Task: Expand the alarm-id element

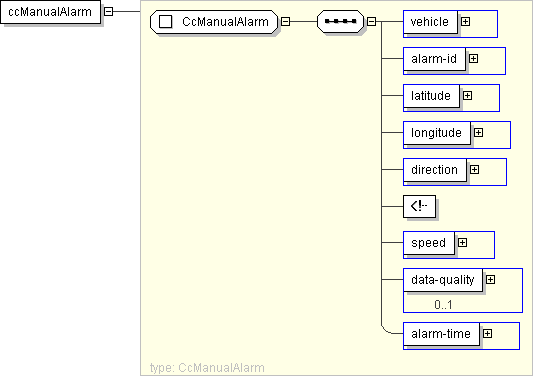Action: 473,59
